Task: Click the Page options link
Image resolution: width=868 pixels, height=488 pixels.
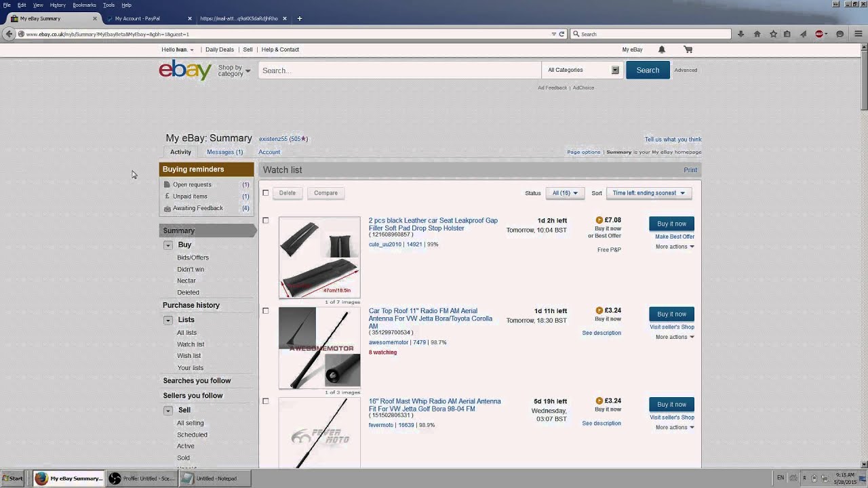Action: [584, 152]
